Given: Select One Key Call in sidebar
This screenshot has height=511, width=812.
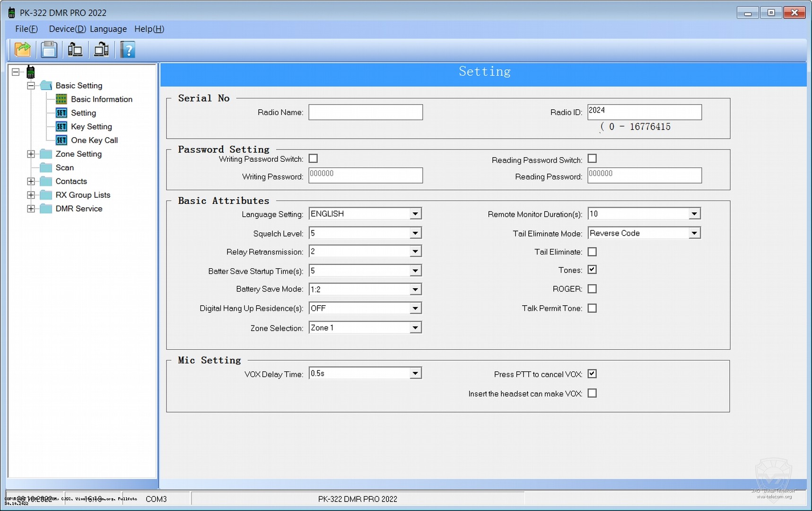Looking at the screenshot, I should pyautogui.click(x=94, y=141).
